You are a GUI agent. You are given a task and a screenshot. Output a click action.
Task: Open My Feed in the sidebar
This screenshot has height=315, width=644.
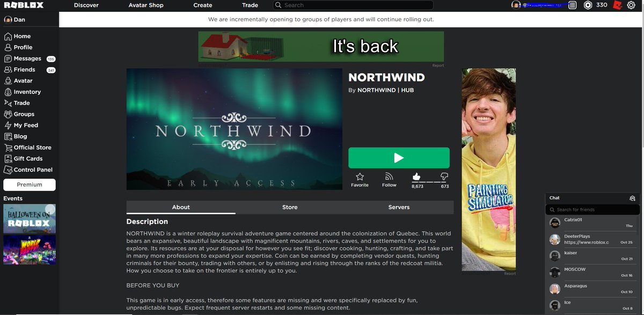[21, 126]
